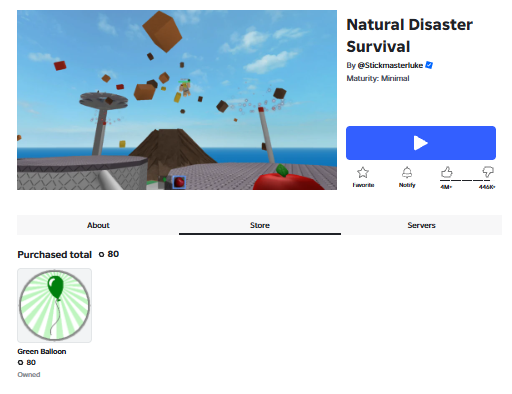Click the blue Play button
The width and height of the screenshot is (512, 394).
[x=421, y=143]
